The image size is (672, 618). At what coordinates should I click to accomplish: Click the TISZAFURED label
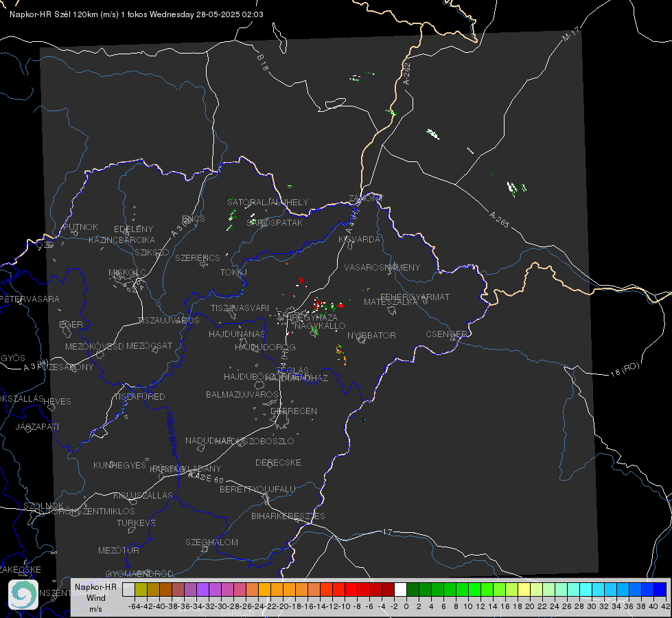[140, 397]
